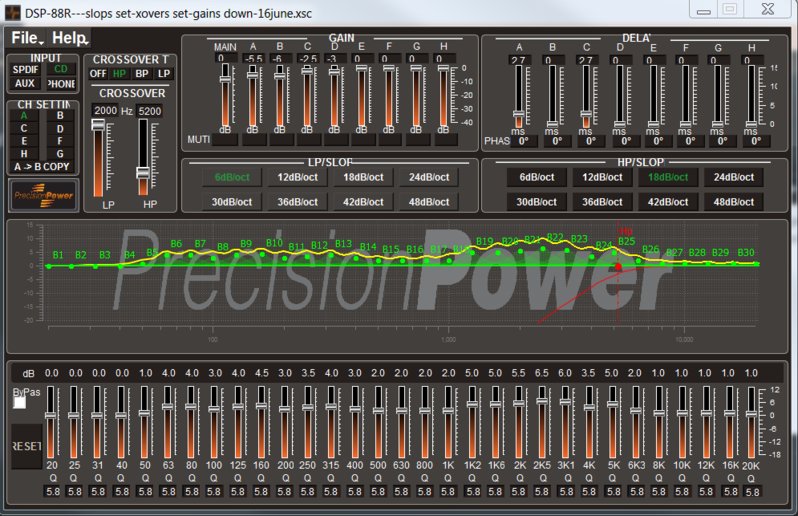
Task: Click the 2K band dB value 5.5
Action: click(519, 373)
